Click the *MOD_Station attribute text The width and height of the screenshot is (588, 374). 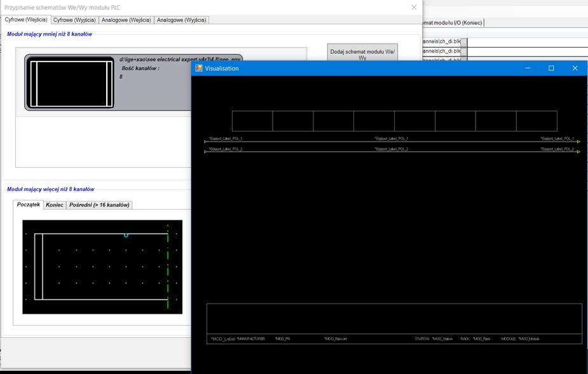(442, 339)
